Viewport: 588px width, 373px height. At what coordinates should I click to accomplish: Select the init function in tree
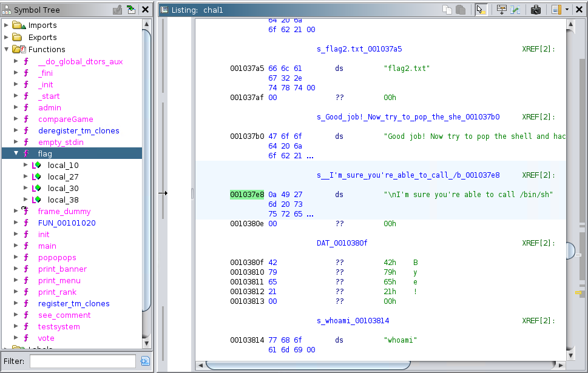click(44, 234)
